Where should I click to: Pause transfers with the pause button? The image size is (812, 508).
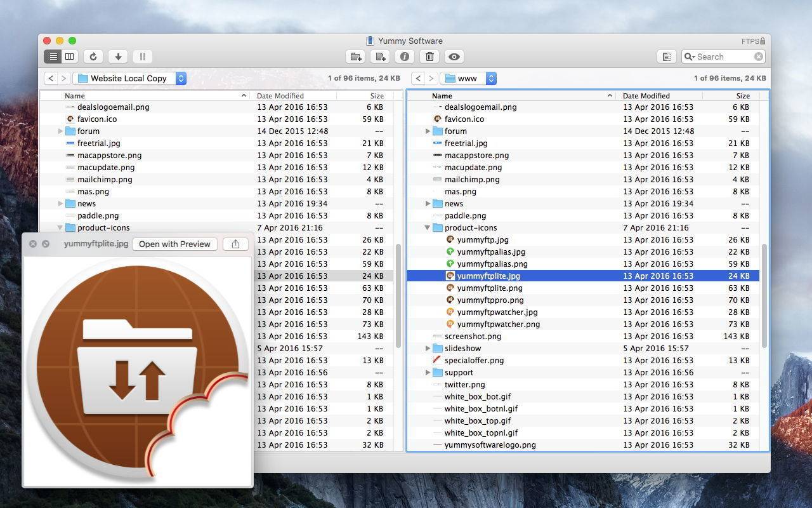pos(143,57)
